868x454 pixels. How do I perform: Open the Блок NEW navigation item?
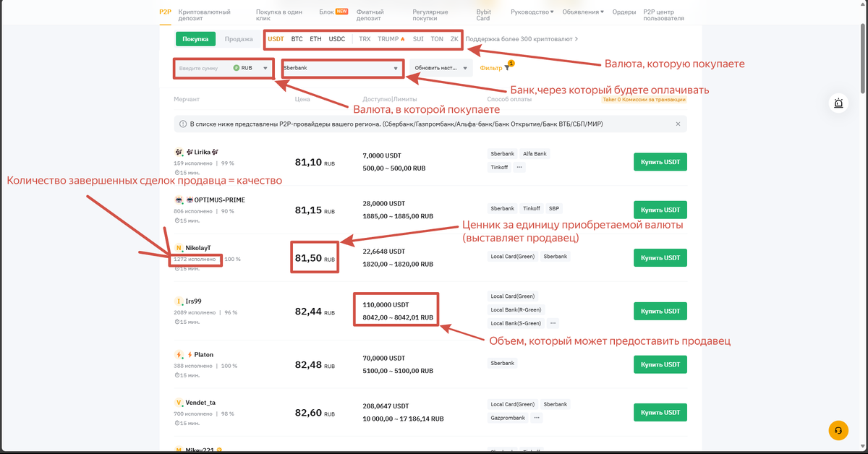point(333,12)
